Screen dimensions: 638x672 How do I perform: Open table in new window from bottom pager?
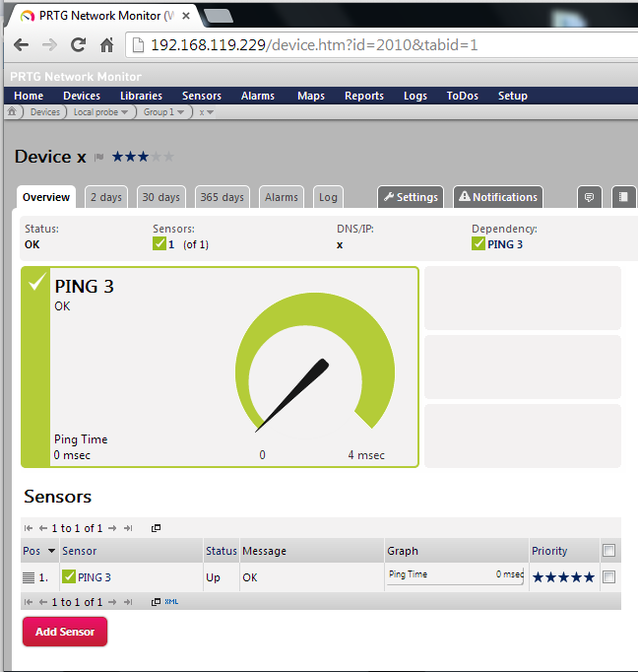click(x=156, y=602)
